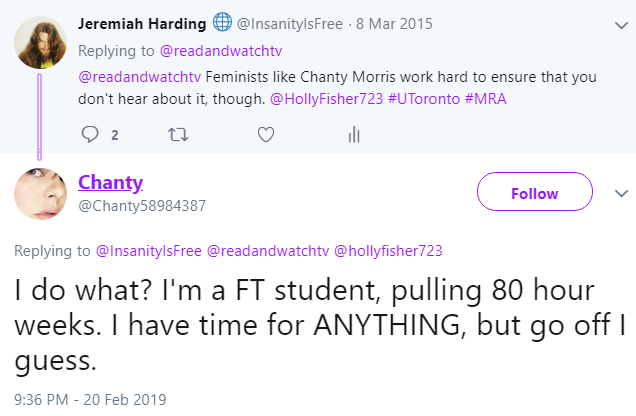
Task: Open the #UToronto hashtag
Action: (x=424, y=99)
